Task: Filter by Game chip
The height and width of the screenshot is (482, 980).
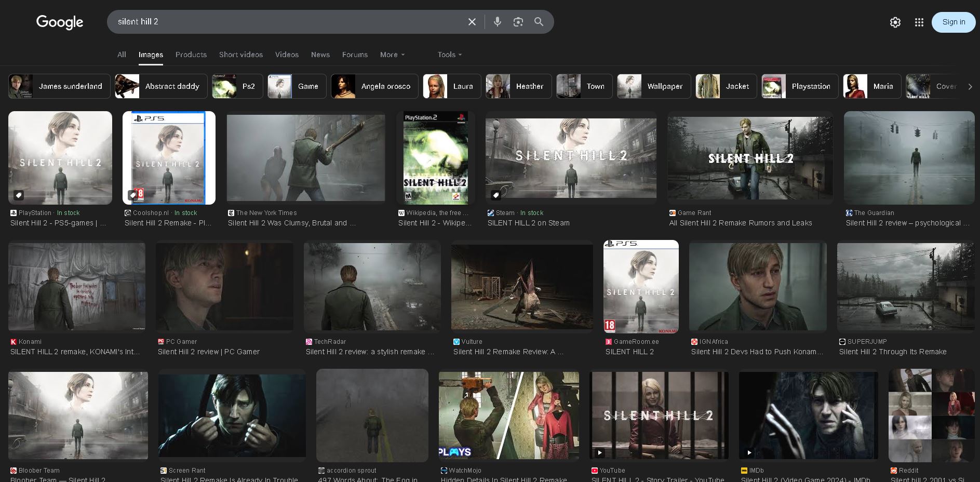Action: click(x=297, y=86)
